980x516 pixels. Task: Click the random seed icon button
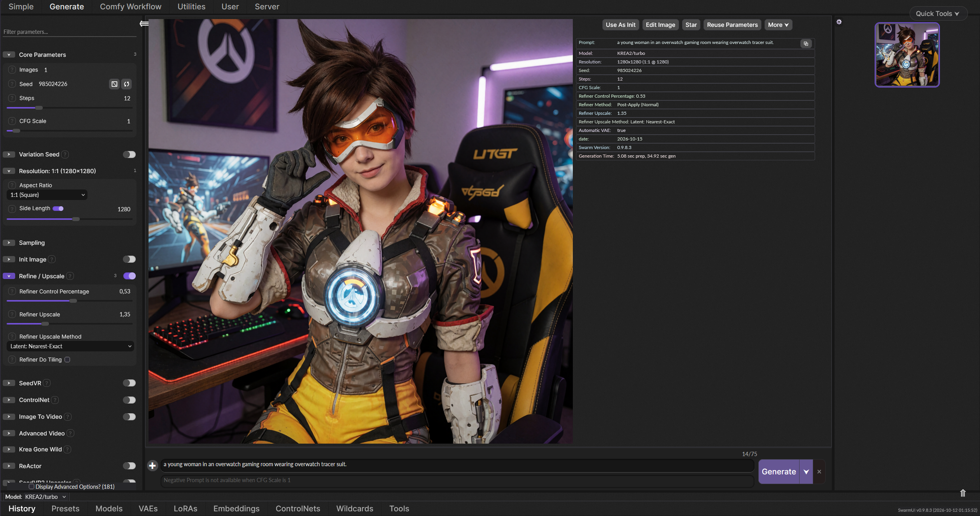coord(114,84)
